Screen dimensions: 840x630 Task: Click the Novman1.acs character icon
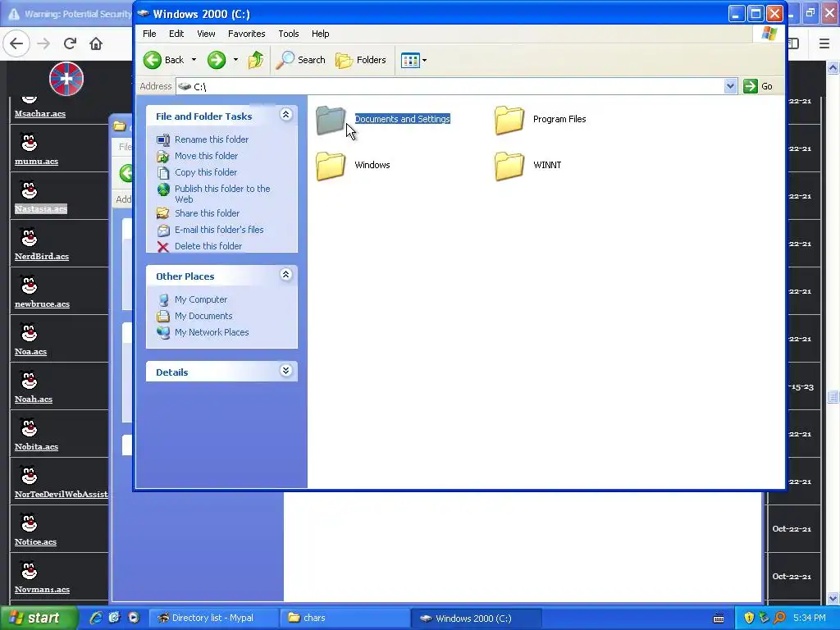pyautogui.click(x=29, y=571)
